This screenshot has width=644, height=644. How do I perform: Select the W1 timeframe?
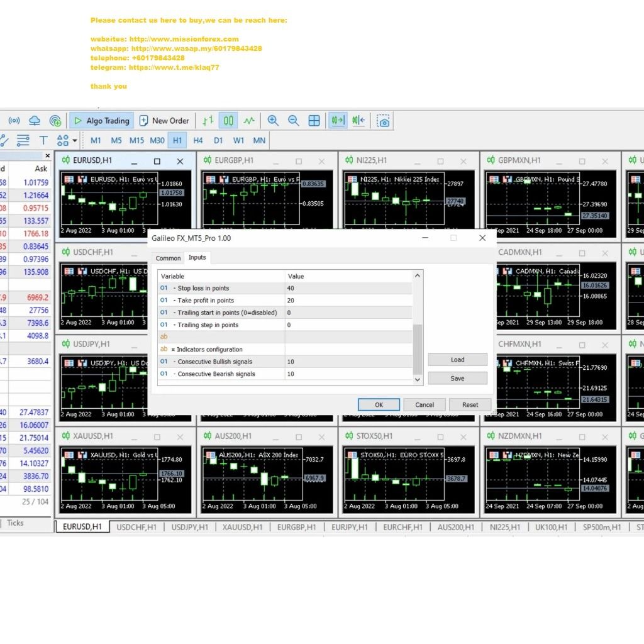click(238, 140)
